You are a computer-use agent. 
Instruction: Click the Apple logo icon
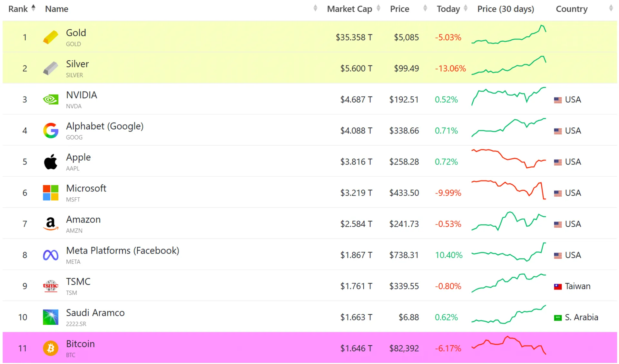point(51,162)
